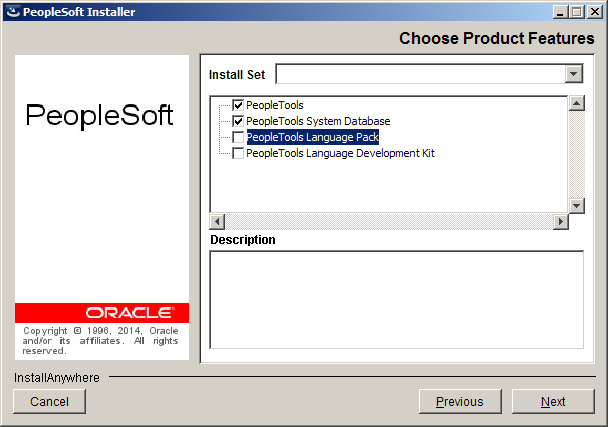Uncheck PeopleTools System Database checkbox
This screenshot has height=427, width=608.
click(x=238, y=121)
